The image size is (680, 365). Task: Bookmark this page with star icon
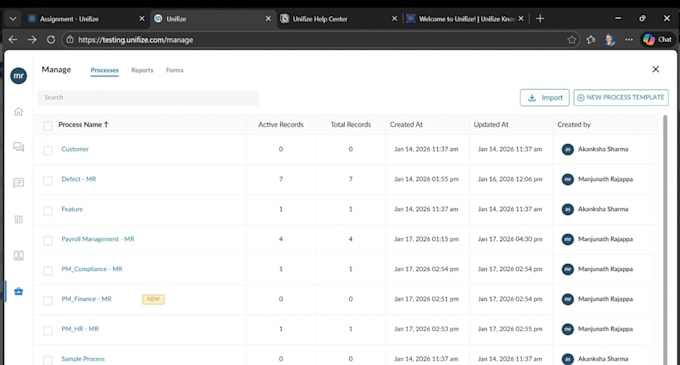point(572,40)
